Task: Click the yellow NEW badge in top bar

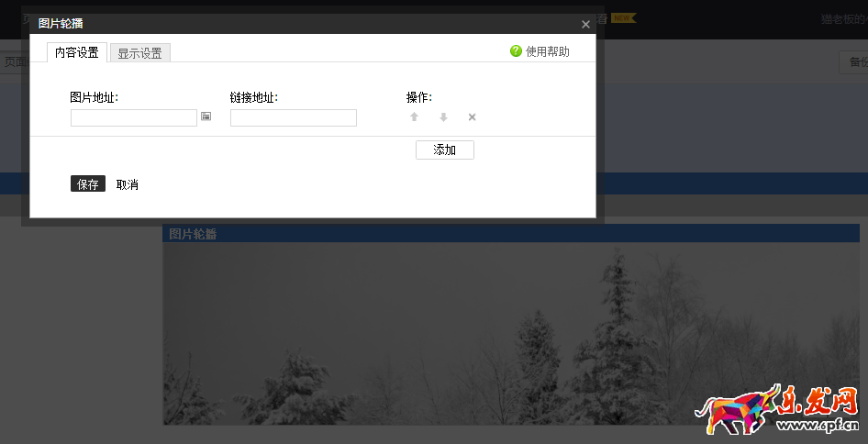Action: 624,17
